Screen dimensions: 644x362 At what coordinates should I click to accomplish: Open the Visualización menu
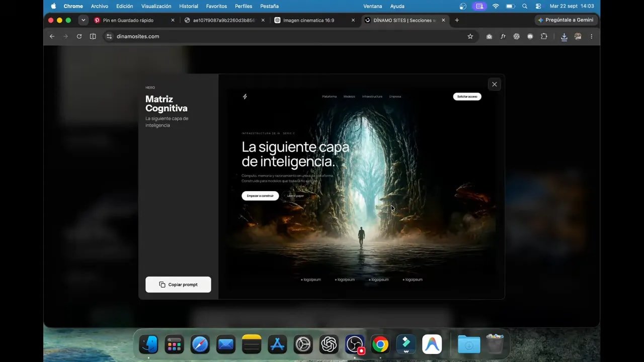tap(156, 6)
